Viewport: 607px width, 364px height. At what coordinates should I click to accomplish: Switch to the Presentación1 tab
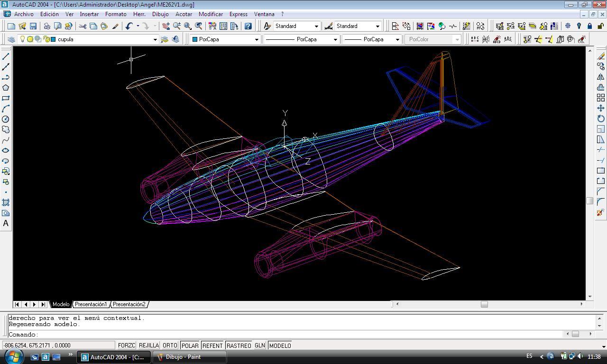tap(91, 304)
